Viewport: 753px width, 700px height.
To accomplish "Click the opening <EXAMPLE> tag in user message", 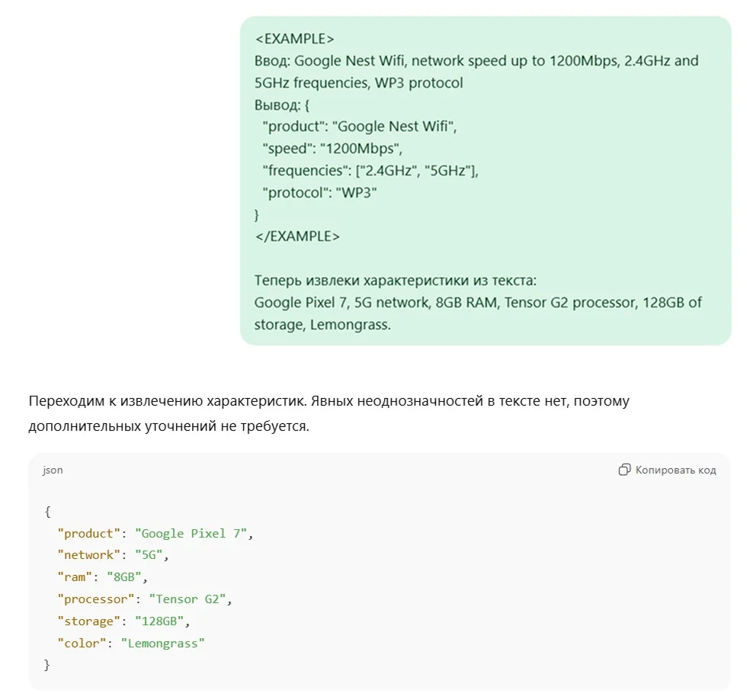I will click(294, 39).
